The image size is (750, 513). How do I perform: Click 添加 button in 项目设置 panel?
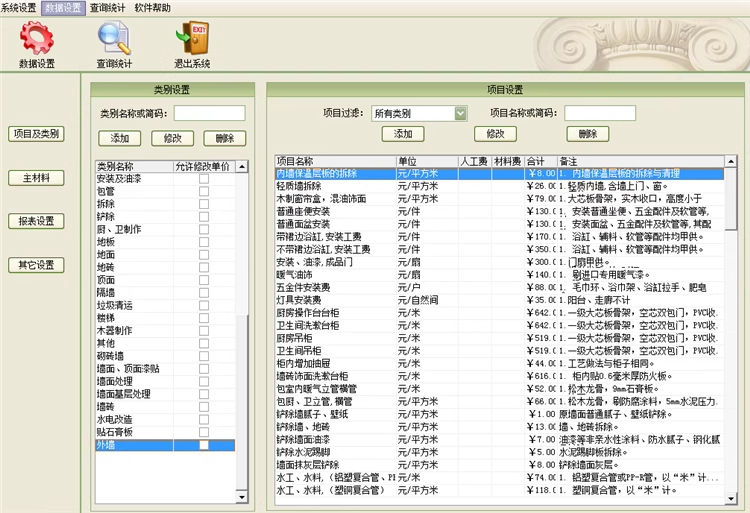403,134
